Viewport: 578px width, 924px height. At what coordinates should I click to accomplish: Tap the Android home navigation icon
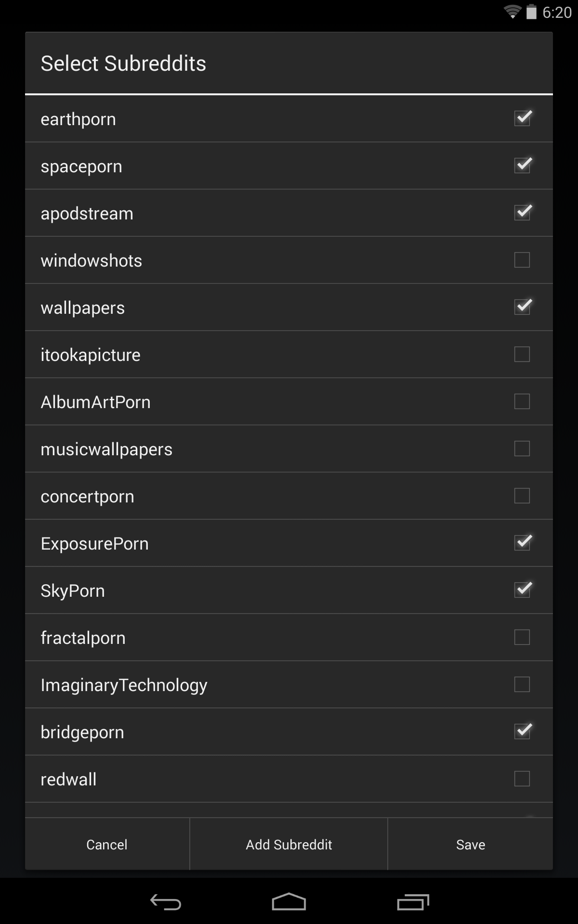(289, 902)
